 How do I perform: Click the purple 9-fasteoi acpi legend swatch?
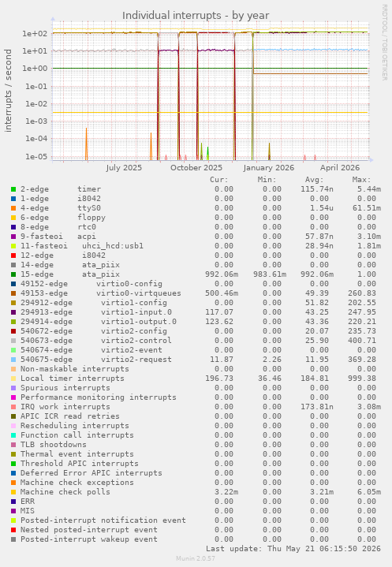[x=13, y=237]
